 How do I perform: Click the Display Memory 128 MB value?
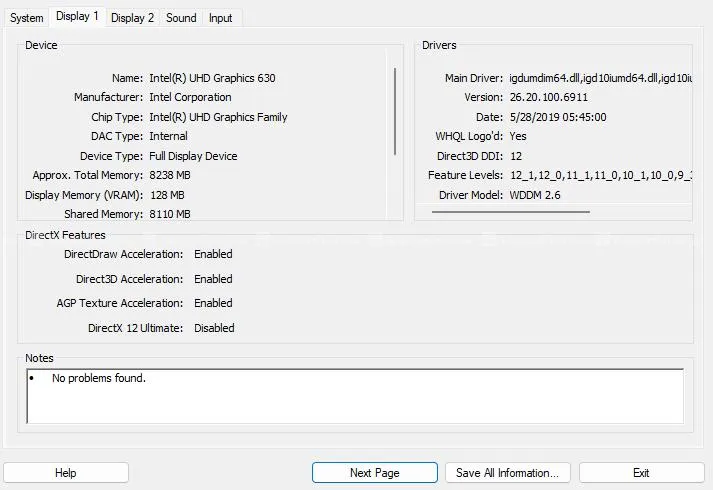[170, 195]
